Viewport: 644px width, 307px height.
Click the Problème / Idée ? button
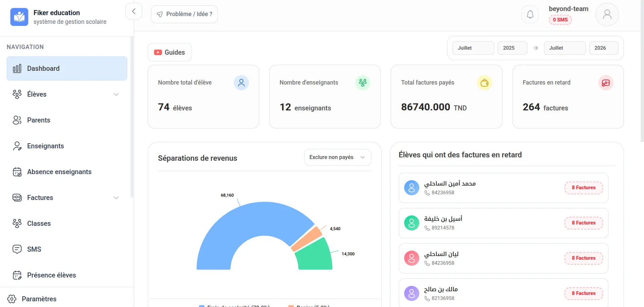click(184, 14)
